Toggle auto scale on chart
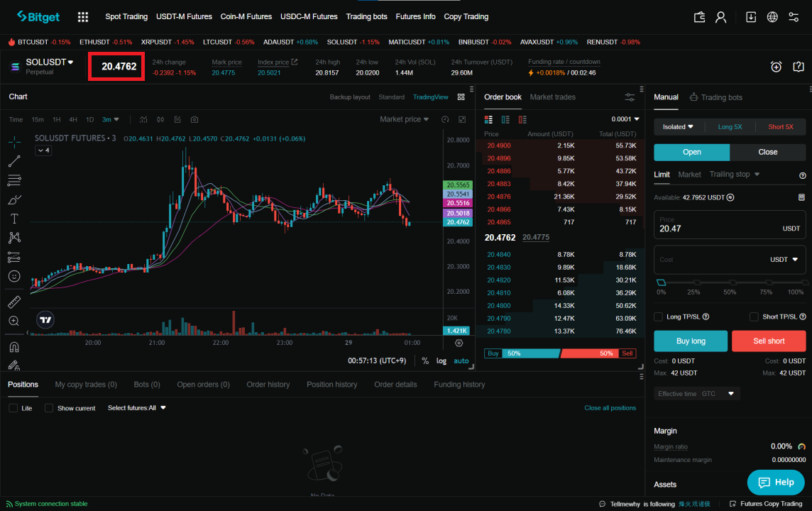This screenshot has height=511, width=812. point(461,361)
